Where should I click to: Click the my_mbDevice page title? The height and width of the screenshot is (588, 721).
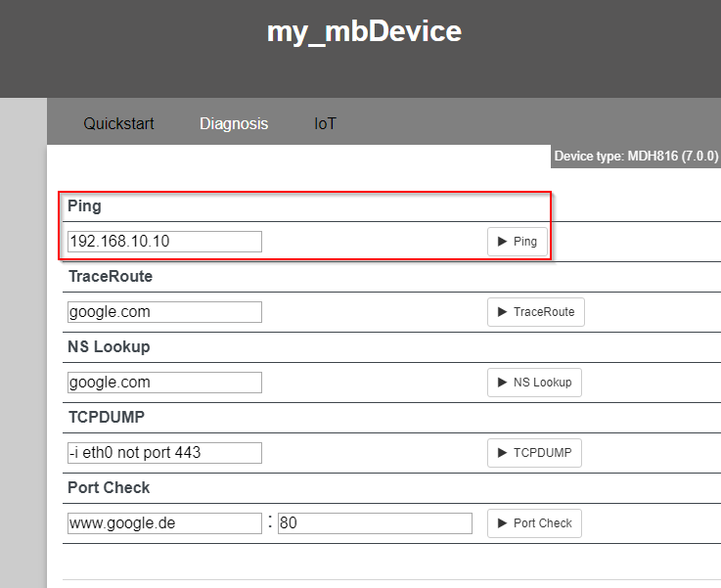click(x=364, y=31)
